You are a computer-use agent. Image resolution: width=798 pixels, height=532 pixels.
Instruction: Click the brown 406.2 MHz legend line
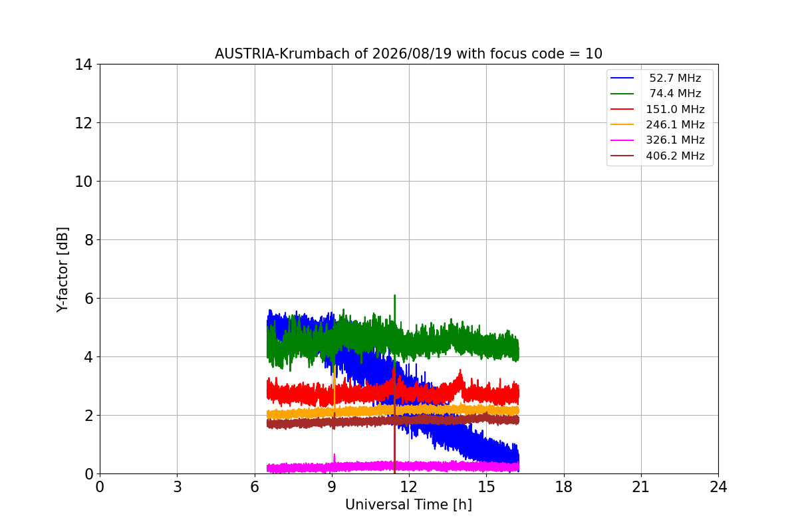click(x=622, y=156)
